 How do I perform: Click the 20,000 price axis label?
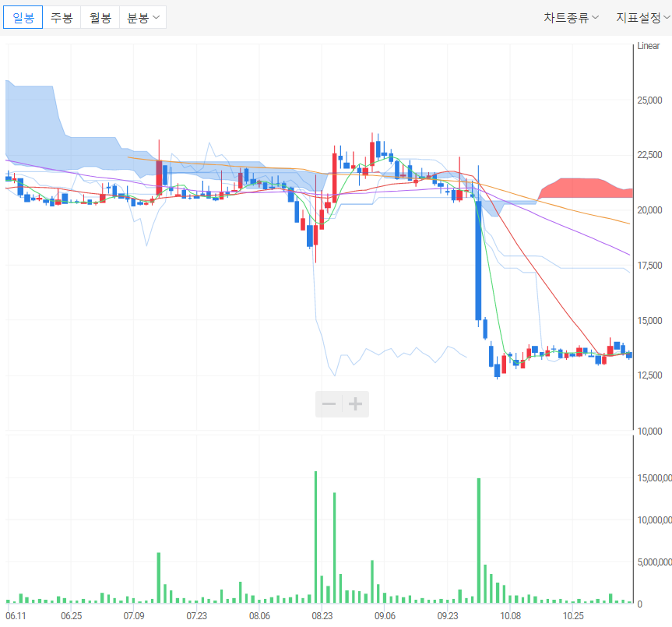point(649,210)
